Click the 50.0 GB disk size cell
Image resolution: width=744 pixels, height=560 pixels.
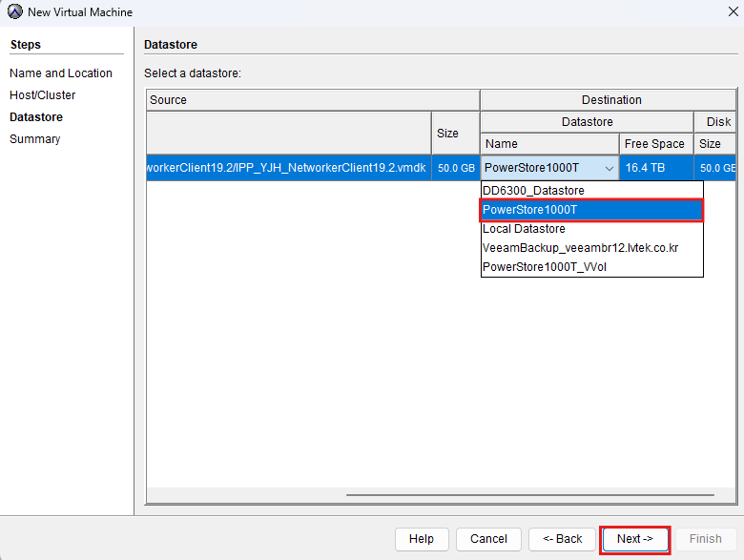[x=715, y=168]
